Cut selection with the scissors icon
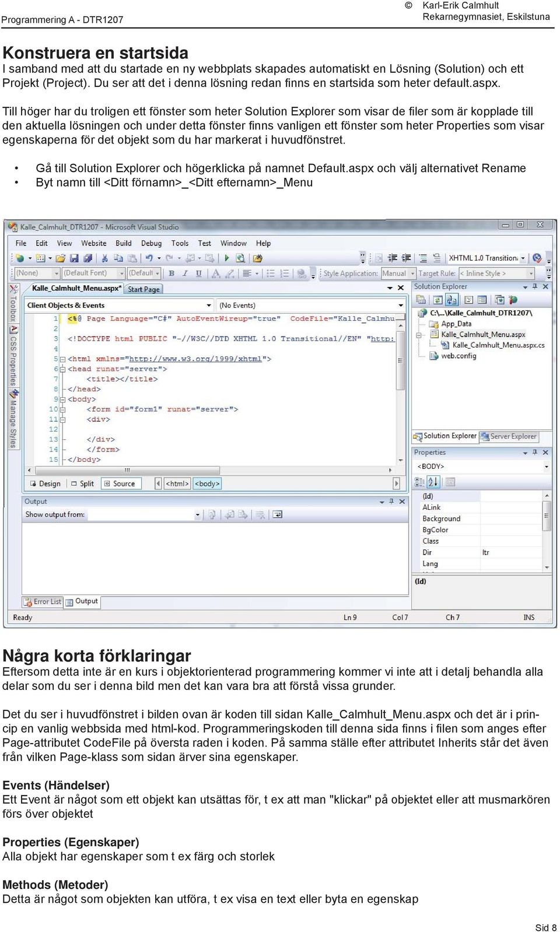This screenshot has width=560, height=932. click(104, 258)
